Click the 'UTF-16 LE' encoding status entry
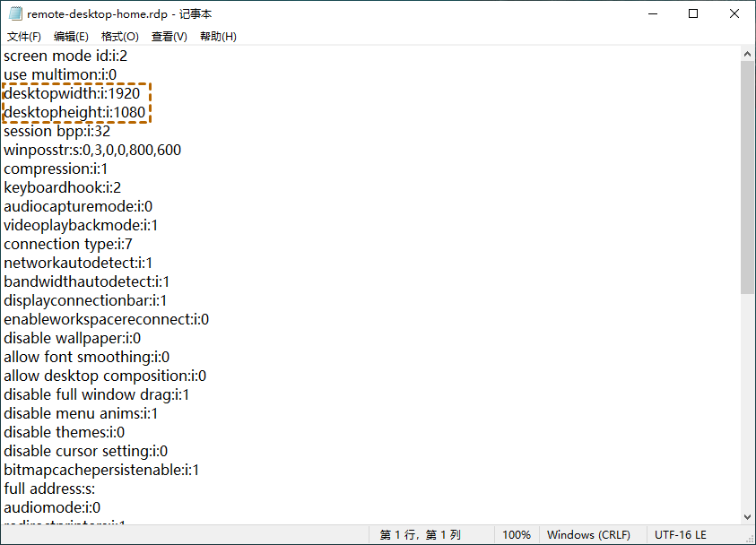This screenshot has width=756, height=545. [681, 535]
